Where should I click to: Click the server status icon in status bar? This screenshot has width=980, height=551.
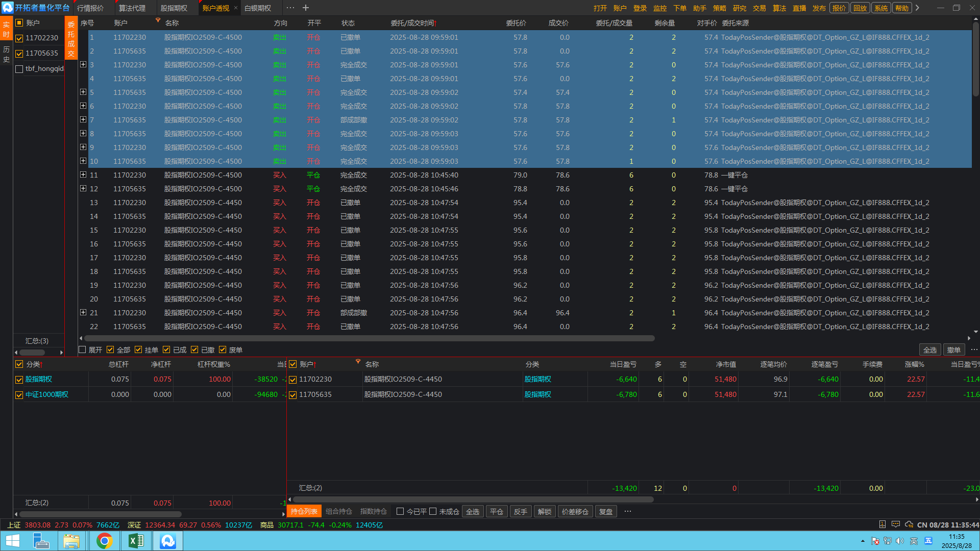pyautogui.click(x=883, y=524)
